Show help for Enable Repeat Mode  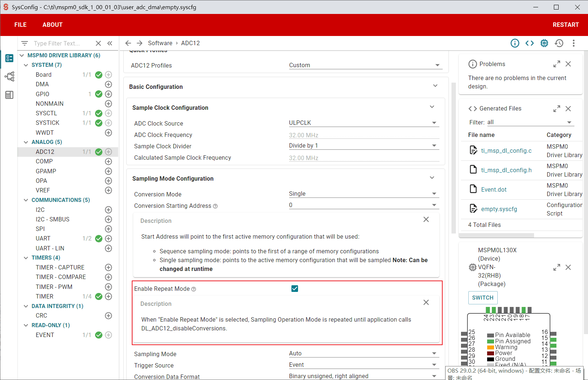[x=194, y=289]
